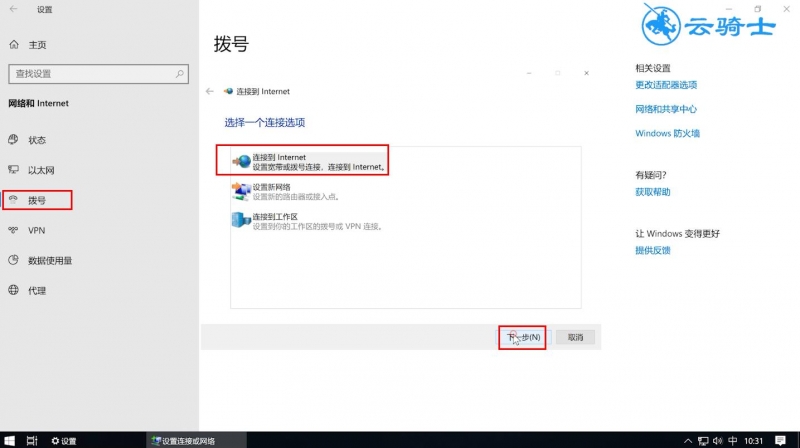Select 连接到工作区 option
The image size is (800, 448).
(x=307, y=221)
